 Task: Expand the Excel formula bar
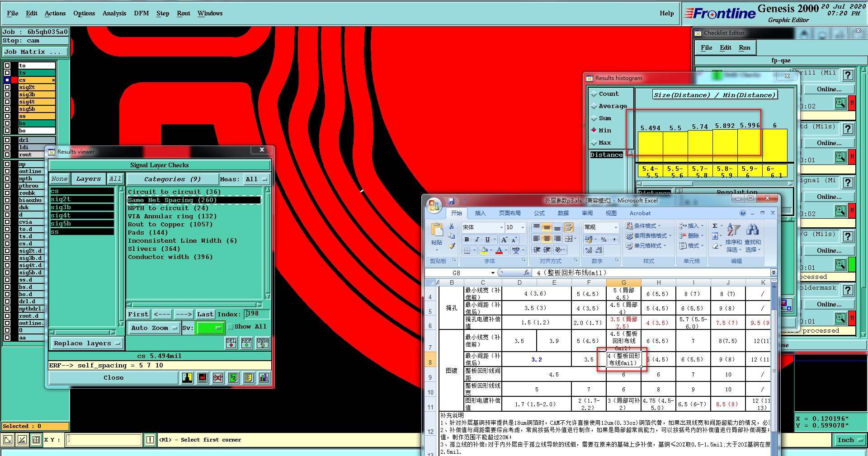(774, 273)
